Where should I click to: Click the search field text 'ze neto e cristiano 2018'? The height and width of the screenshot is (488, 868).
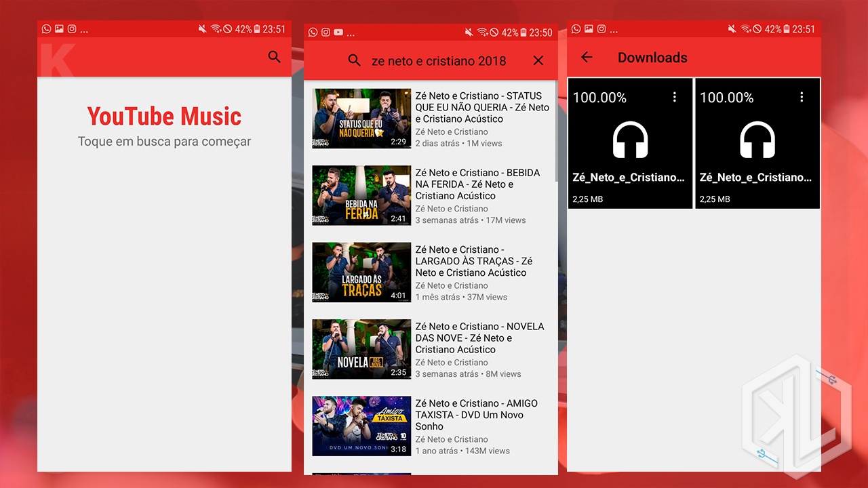coord(439,60)
